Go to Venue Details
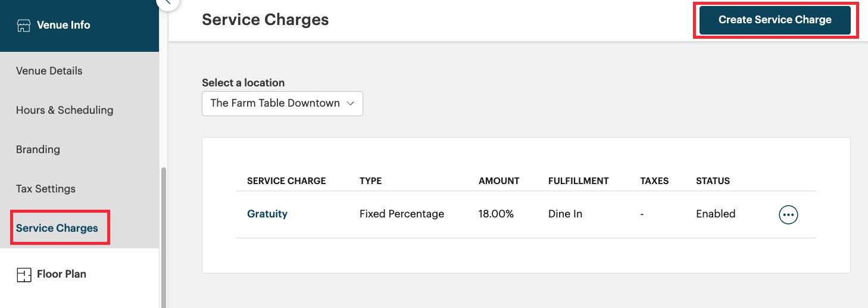The height and width of the screenshot is (308, 868). (49, 71)
